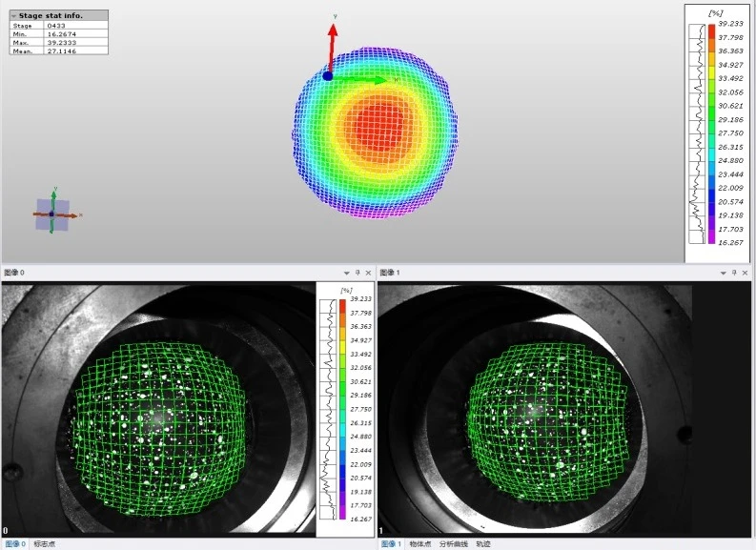Select the Min. value 16.2674
Image resolution: width=756 pixels, height=550 pixels.
click(x=62, y=34)
